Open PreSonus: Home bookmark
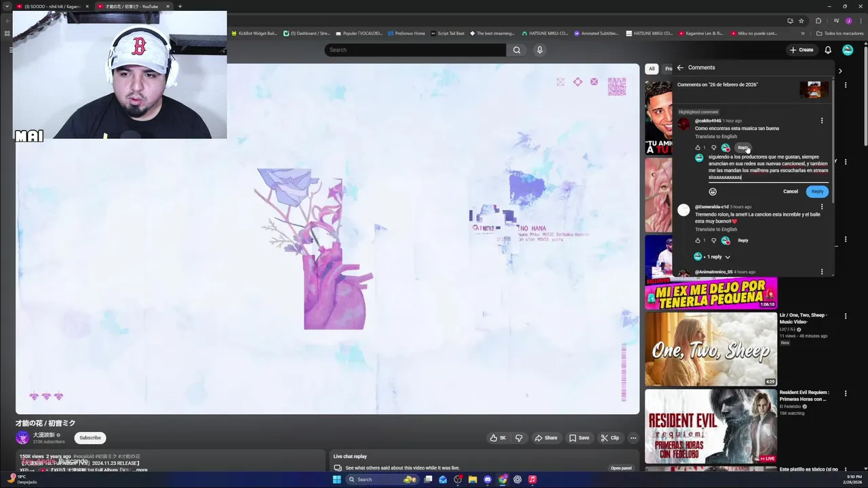 (406, 33)
